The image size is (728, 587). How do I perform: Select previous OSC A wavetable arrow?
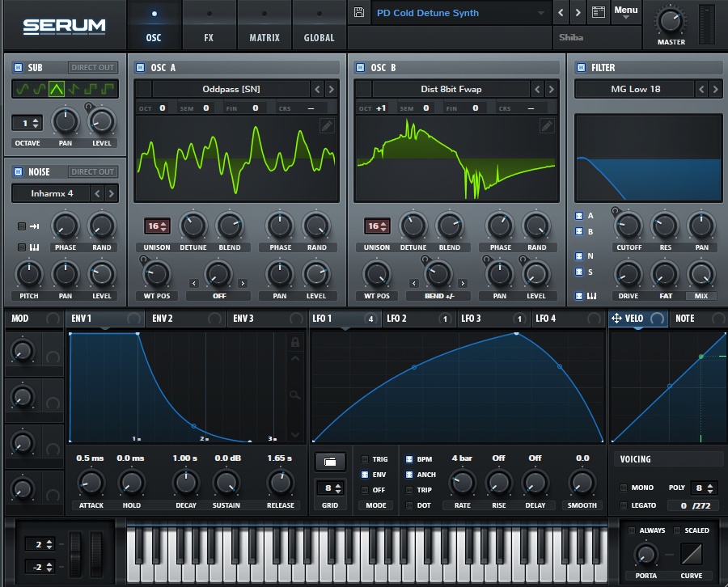[x=318, y=89]
